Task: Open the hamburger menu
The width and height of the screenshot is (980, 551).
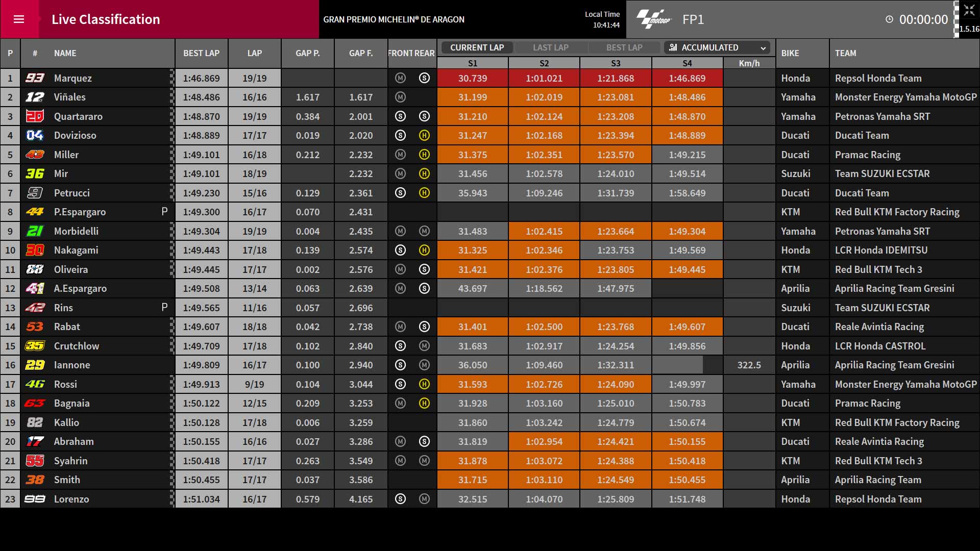Action: 19,19
